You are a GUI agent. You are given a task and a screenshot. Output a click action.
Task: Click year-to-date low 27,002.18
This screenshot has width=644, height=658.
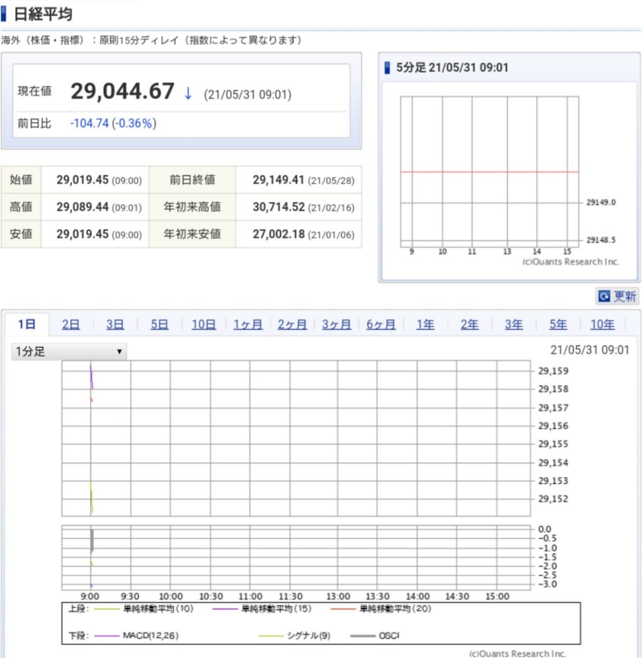click(279, 234)
